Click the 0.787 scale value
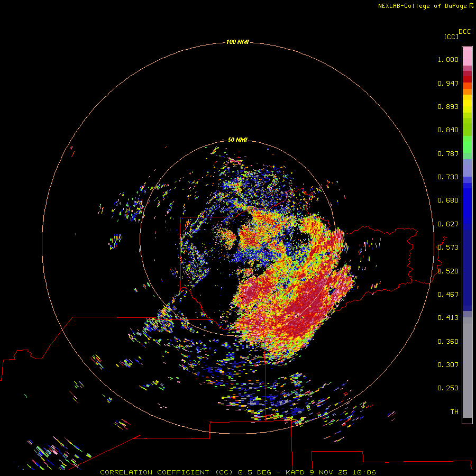Screen dimensions: 476x476 coord(448,153)
